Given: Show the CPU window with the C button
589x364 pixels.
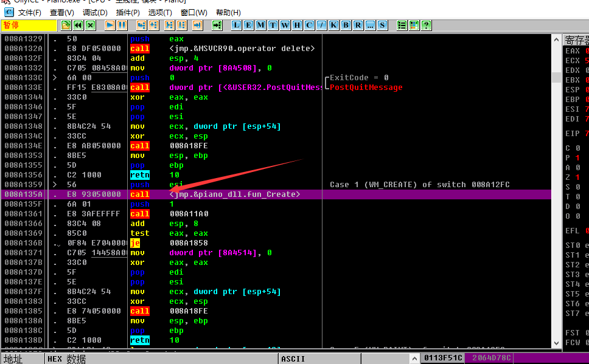Looking at the screenshot, I should 309,25.
